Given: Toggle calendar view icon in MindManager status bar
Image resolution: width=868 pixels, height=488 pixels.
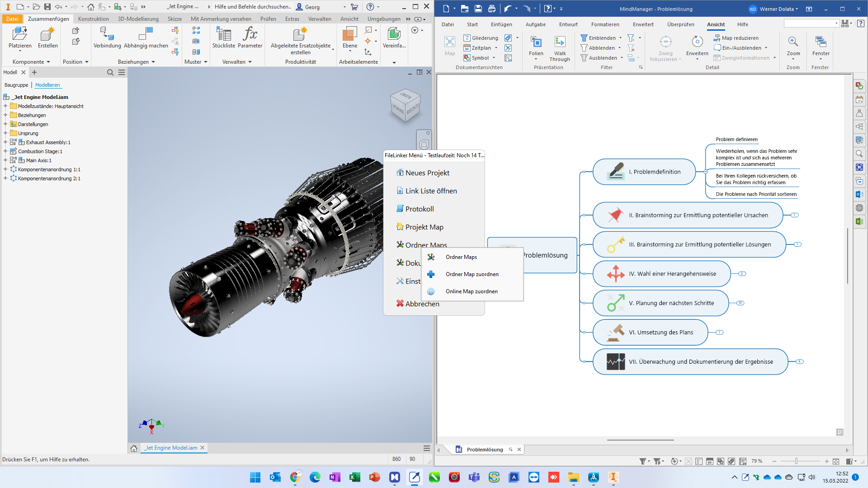Looking at the screenshot, I should click(x=710, y=461).
